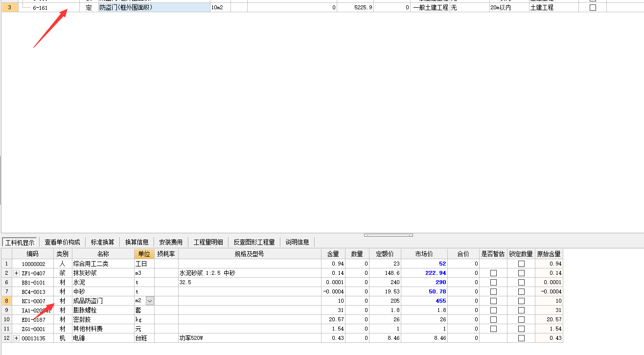Open the 说明信息 tab

click(x=297, y=242)
